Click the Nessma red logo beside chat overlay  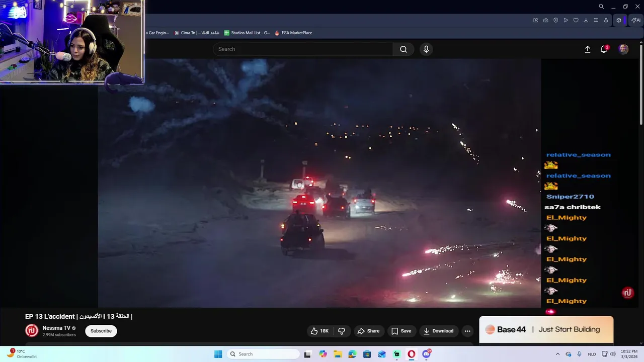[x=627, y=293]
